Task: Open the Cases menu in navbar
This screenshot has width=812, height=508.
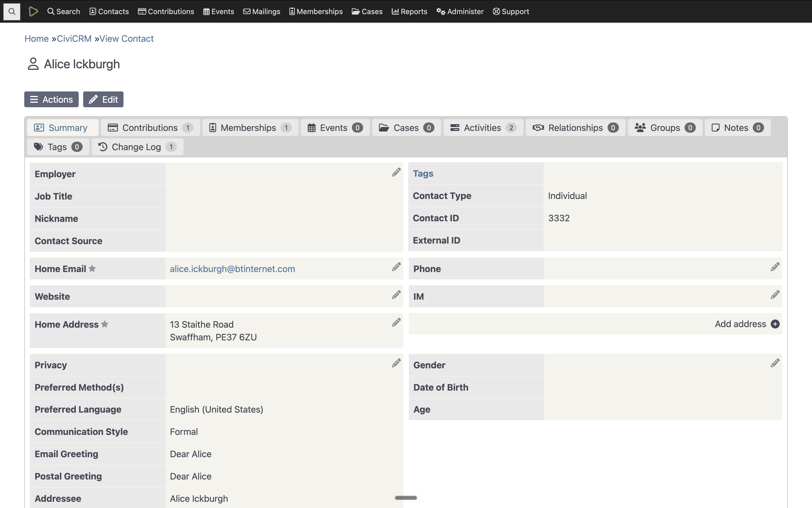Action: tap(367, 11)
